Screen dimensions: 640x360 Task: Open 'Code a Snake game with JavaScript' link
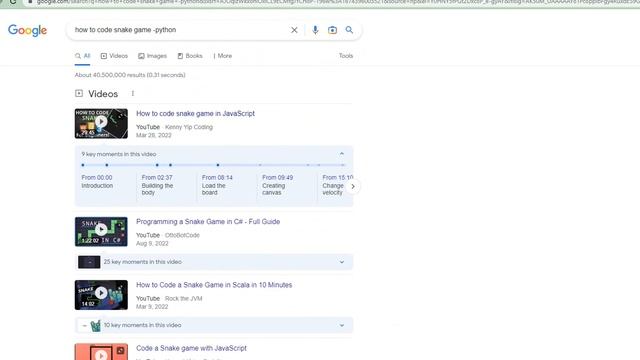coord(191,348)
